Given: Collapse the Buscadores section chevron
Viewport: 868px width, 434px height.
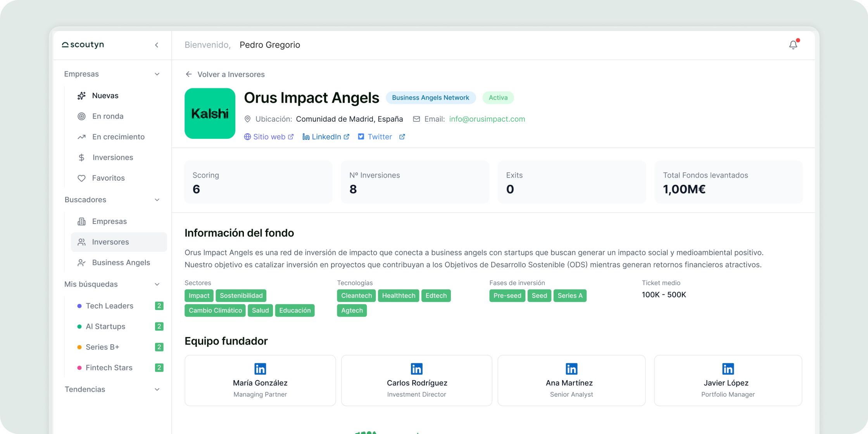Looking at the screenshot, I should [157, 200].
